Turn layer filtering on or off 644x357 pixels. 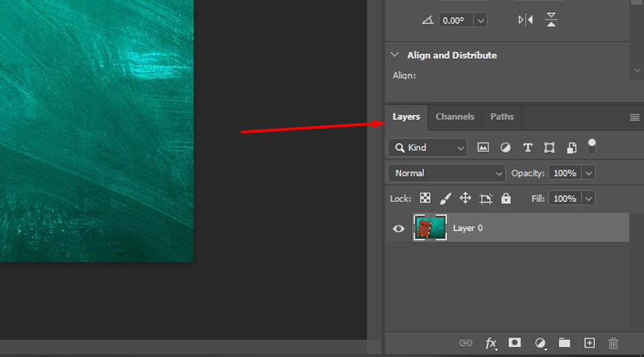coord(591,147)
